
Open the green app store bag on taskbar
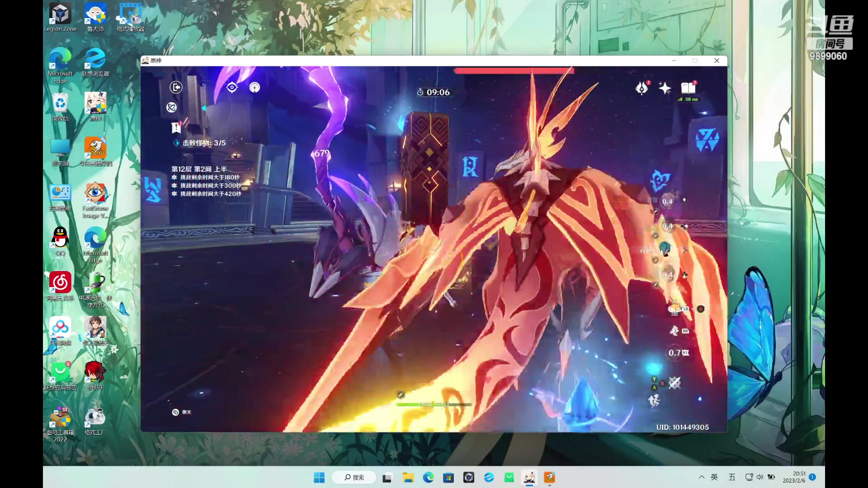509,478
